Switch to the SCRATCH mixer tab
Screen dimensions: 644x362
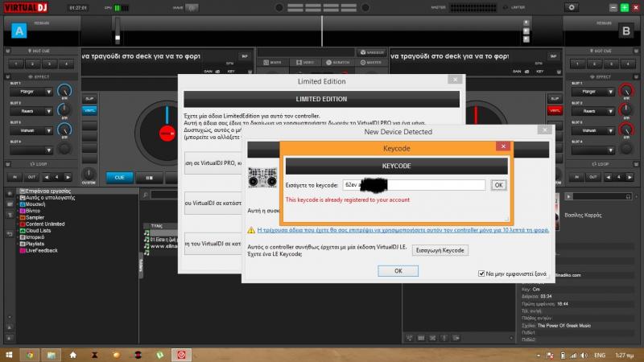[x=339, y=62]
